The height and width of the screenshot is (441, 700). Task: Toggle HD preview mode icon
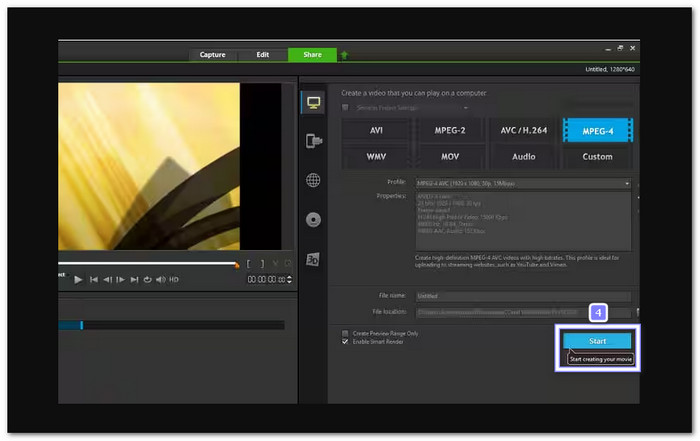174,279
